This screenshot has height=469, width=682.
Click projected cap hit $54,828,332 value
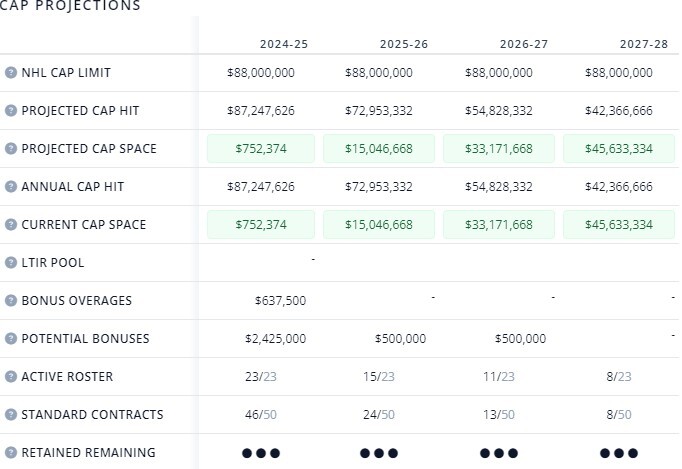tap(499, 111)
